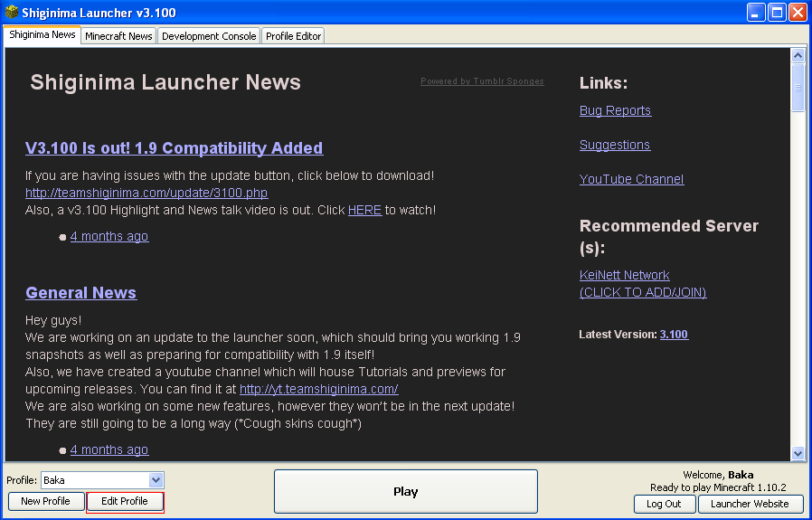
Task: Visit the yt.teamshiginima.com link
Action: [319, 389]
